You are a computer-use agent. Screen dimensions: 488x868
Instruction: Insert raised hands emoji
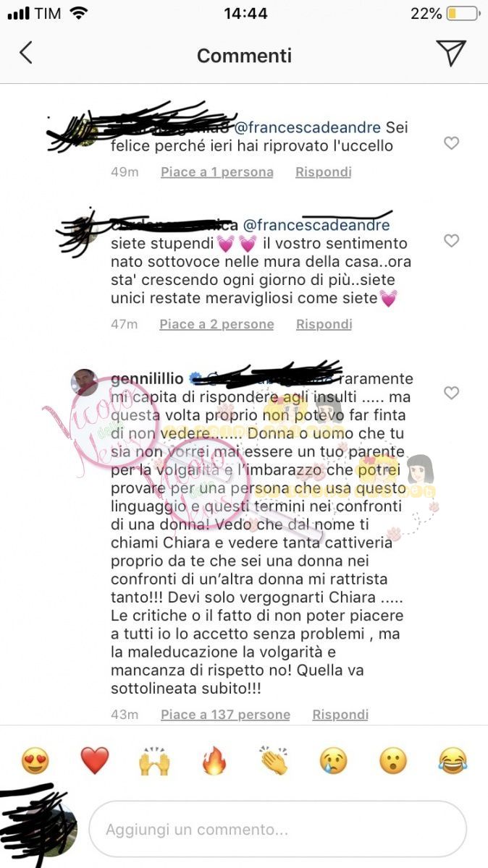coord(154,761)
